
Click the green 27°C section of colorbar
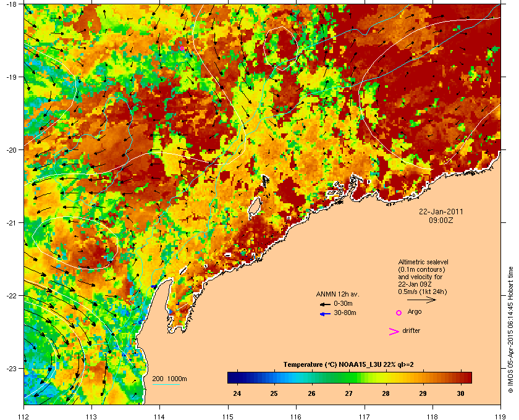point(348,377)
